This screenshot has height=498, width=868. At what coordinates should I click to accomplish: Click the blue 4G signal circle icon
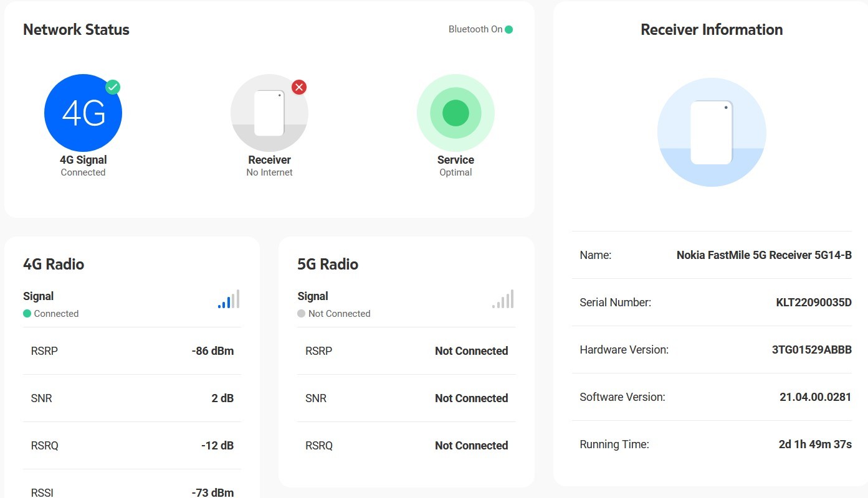point(83,113)
